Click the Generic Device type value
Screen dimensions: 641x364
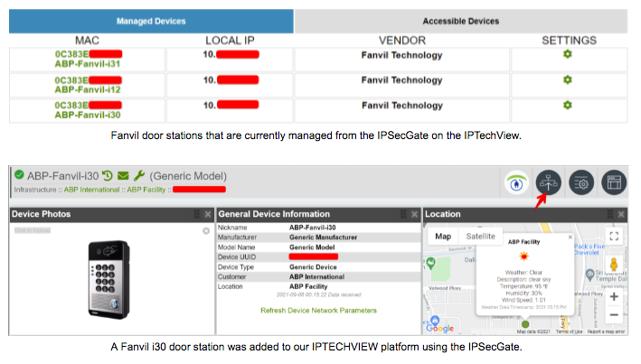point(313,267)
